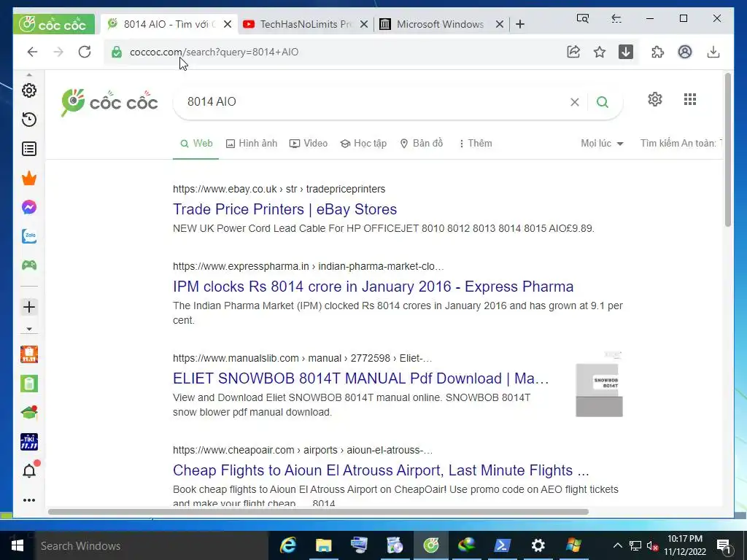This screenshot has height=560, width=747.
Task: Open history from sidebar
Action: click(29, 120)
